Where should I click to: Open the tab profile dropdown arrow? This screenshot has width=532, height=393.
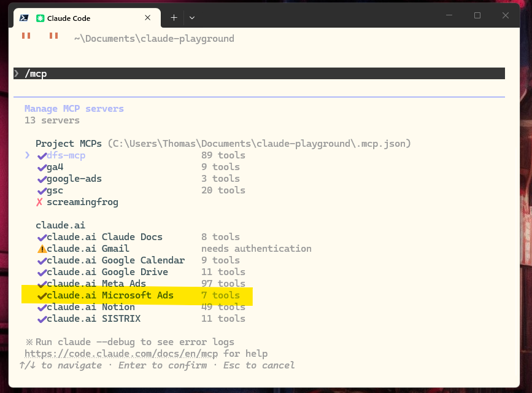[x=192, y=18]
